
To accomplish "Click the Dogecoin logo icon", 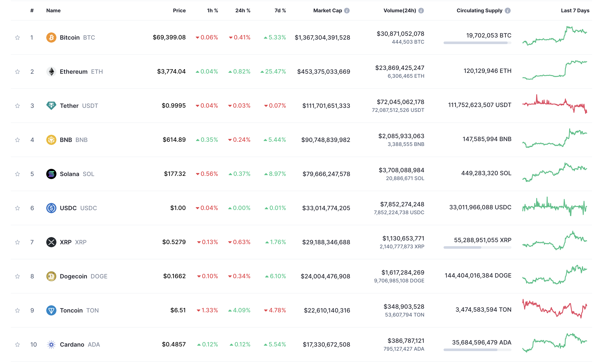I will [x=51, y=276].
